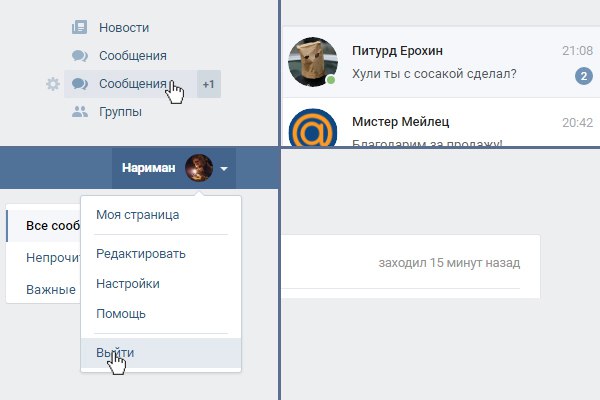Click the Нариман profile name in header

[x=148, y=168]
